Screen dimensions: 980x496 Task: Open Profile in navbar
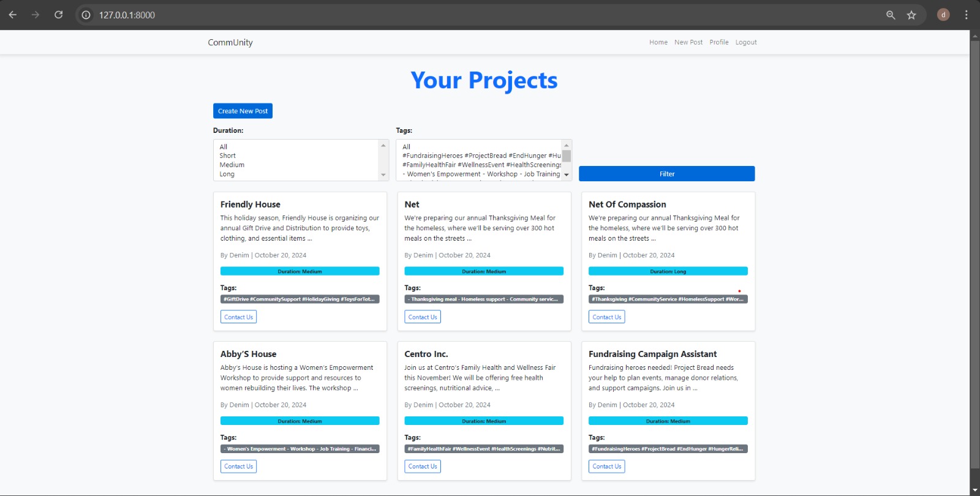point(719,42)
